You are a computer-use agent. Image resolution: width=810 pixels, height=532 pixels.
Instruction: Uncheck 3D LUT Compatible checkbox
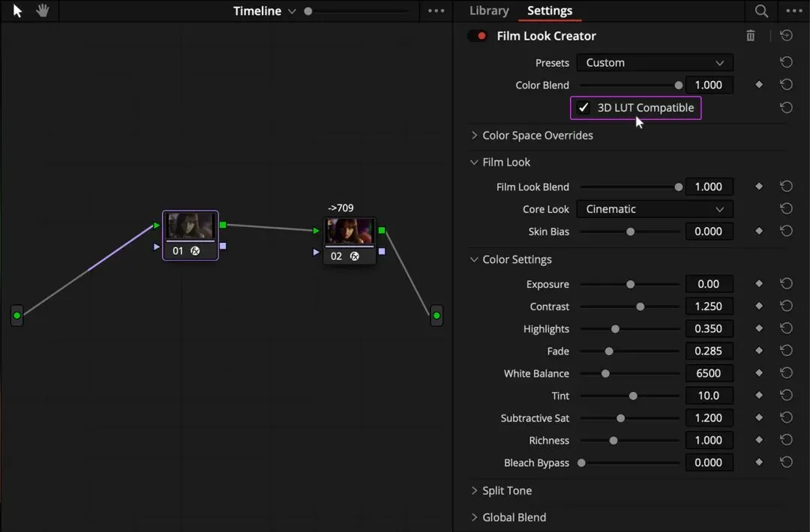tap(583, 107)
